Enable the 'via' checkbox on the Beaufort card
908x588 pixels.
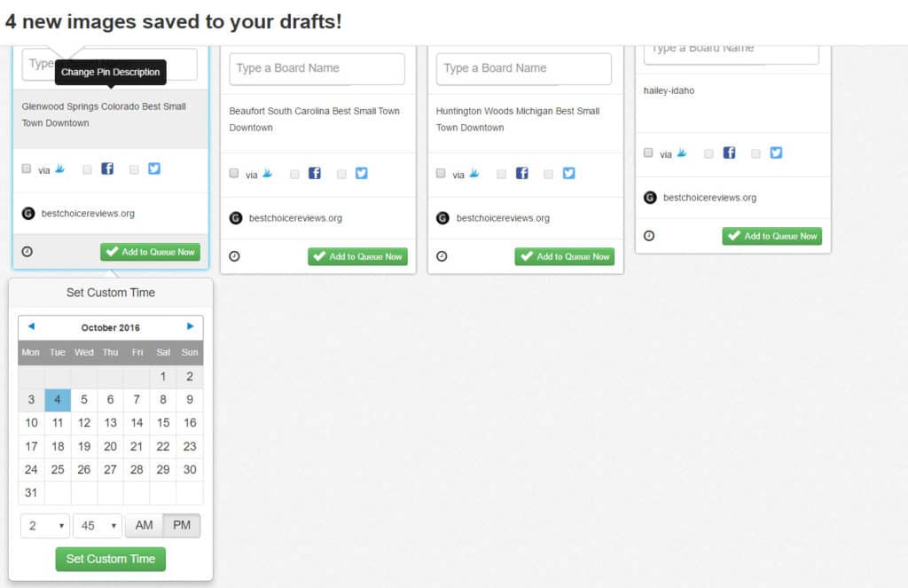tap(234, 173)
